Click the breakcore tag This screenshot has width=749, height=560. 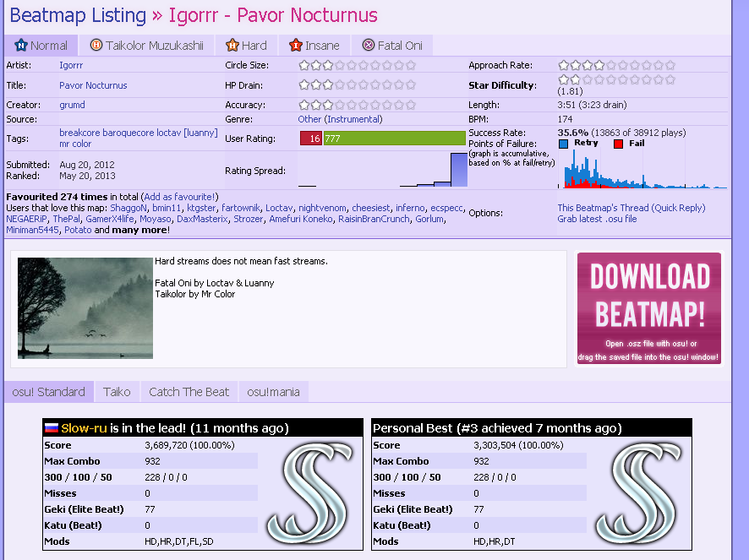coord(79,133)
